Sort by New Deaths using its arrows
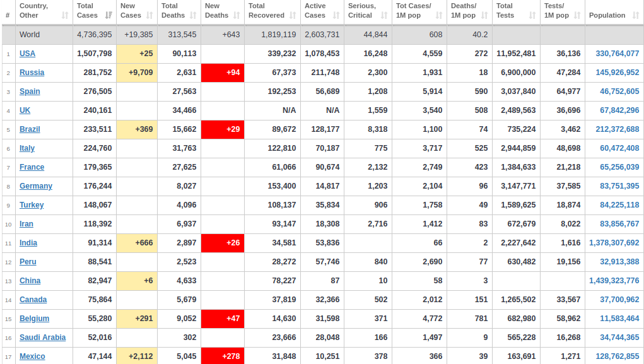This screenshot has width=644, height=364. tap(237, 16)
